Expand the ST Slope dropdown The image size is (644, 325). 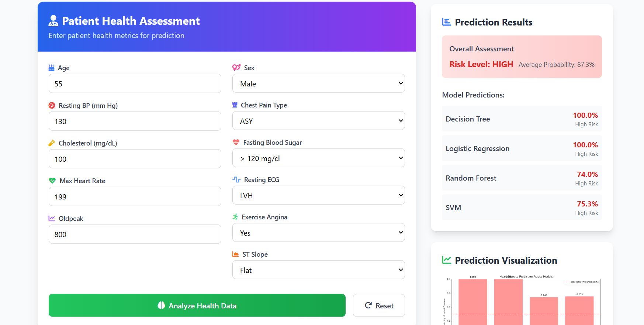(318, 270)
